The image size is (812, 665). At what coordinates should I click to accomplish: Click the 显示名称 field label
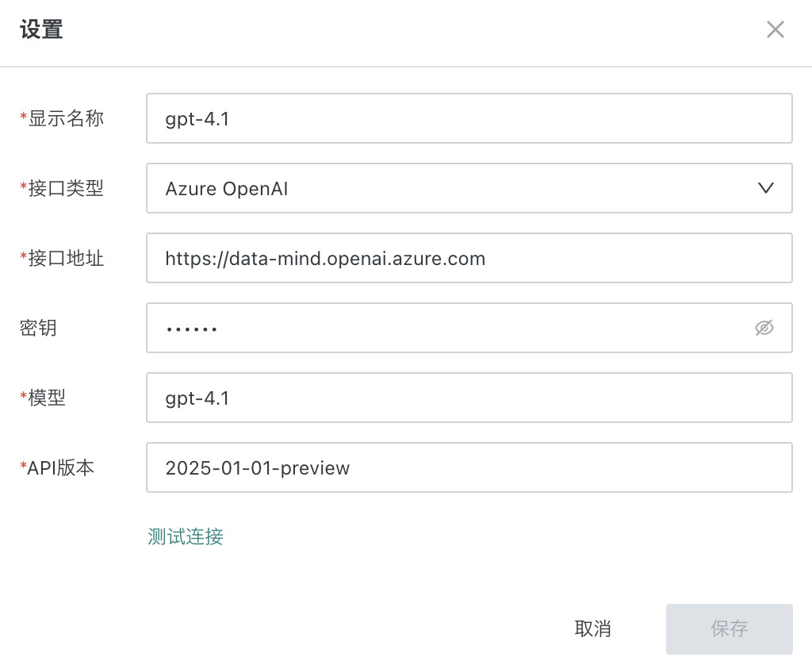click(66, 118)
